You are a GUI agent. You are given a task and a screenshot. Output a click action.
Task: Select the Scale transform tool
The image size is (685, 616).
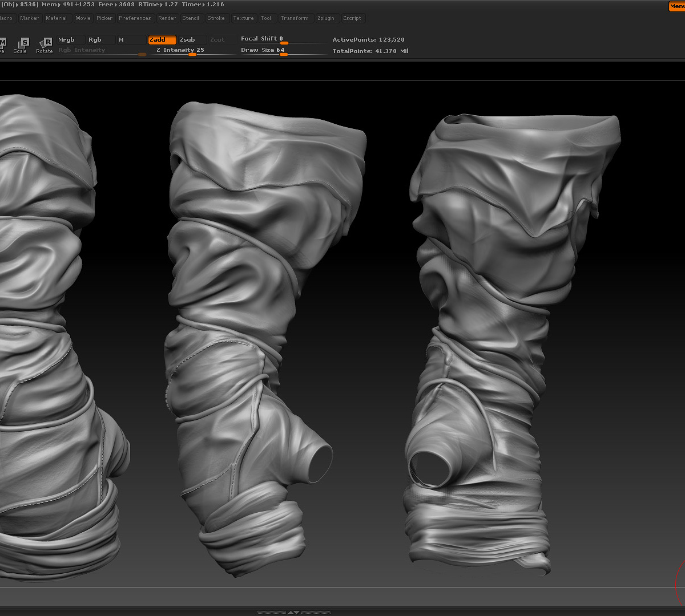tap(21, 45)
